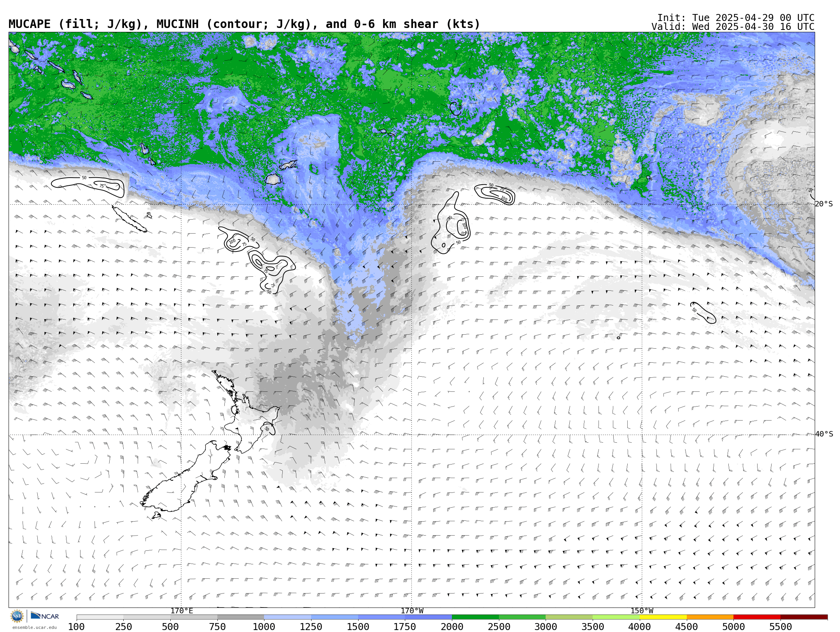Pick the periwinkle 1500–1750 colorbar segment
840x632 pixels.
pyautogui.click(x=381, y=617)
